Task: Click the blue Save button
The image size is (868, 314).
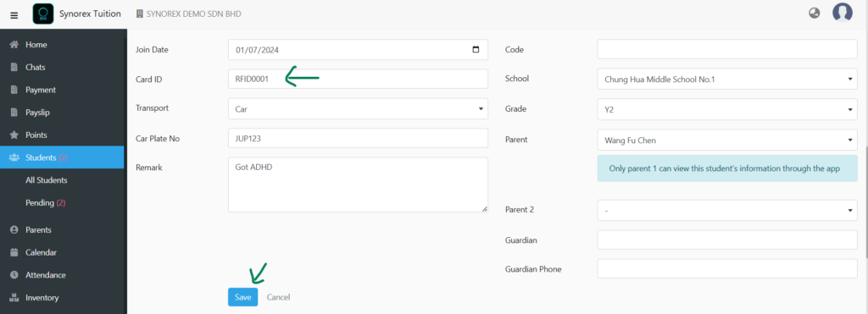Action: point(243,297)
